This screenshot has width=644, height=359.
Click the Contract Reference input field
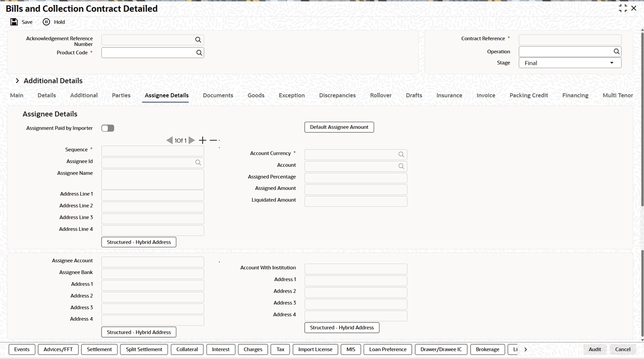570,40
